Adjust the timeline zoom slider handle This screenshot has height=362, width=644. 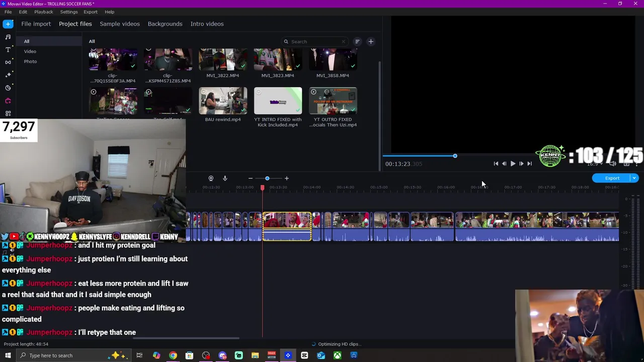267,178
